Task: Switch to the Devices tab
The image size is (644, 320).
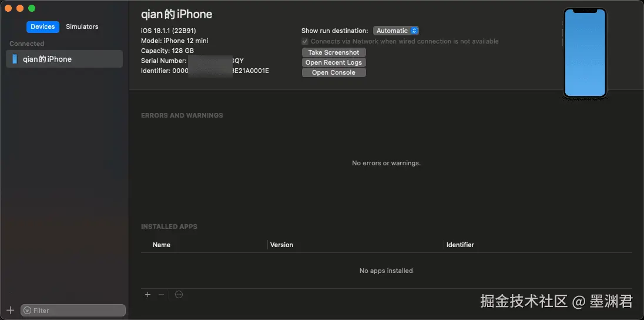Action: [x=43, y=26]
